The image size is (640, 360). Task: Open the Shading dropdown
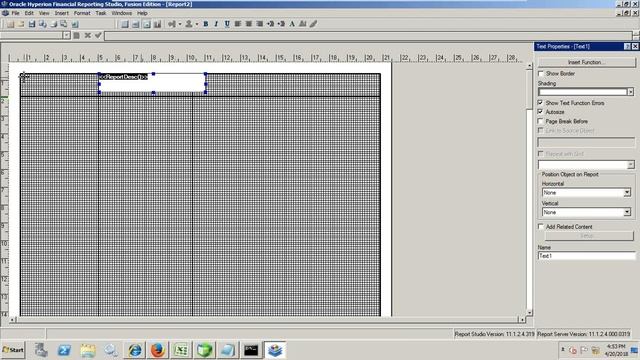(631, 92)
